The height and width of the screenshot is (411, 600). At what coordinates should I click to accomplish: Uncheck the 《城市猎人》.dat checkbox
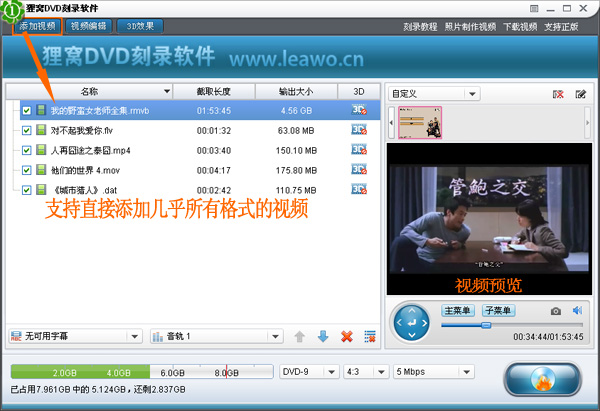26,190
